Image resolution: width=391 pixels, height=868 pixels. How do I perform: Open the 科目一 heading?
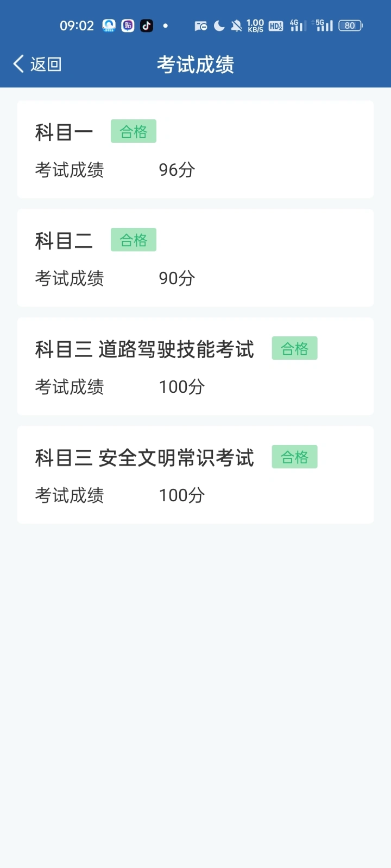(x=64, y=132)
